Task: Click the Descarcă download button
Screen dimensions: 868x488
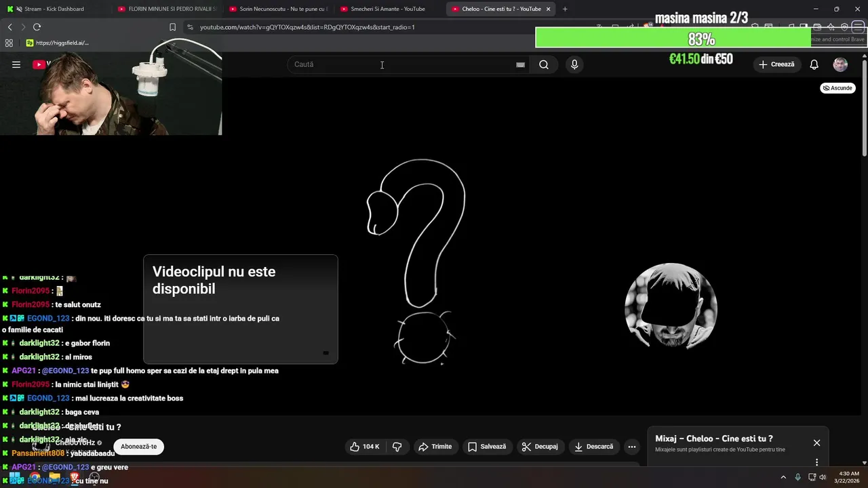Action: click(x=593, y=447)
